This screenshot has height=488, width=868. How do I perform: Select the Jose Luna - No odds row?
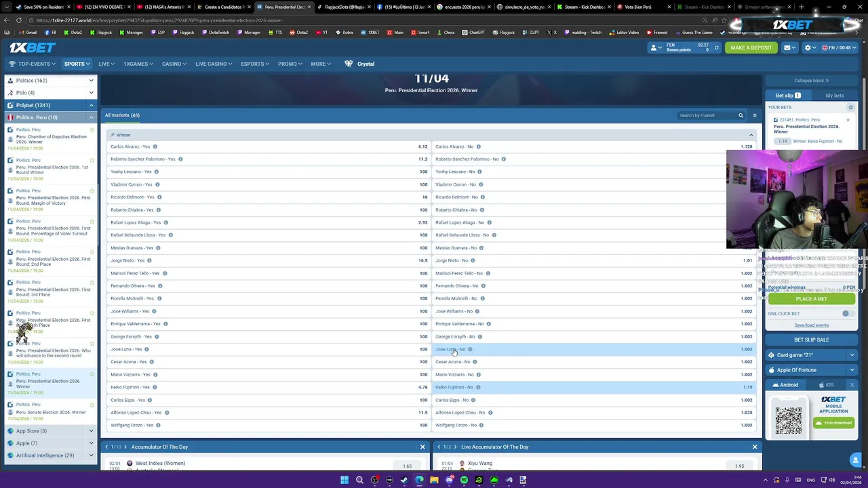pyautogui.click(x=594, y=349)
